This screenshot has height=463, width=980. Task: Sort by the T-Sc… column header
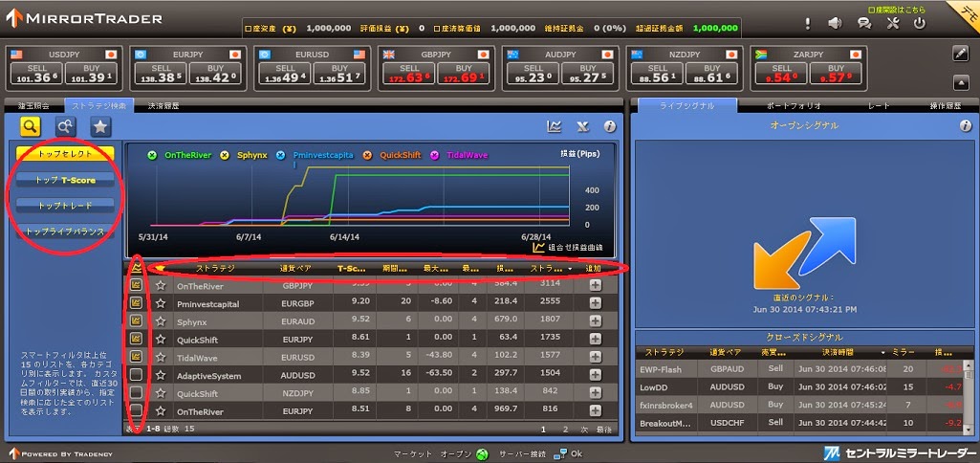(351, 269)
